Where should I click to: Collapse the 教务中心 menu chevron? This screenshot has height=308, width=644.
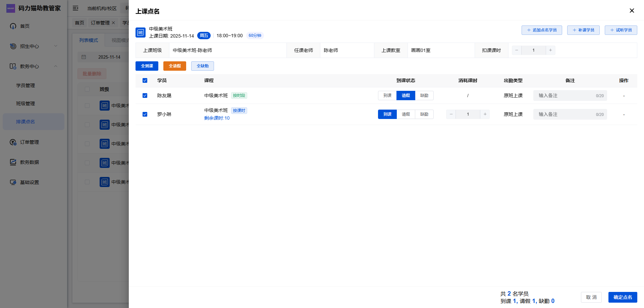click(x=56, y=66)
